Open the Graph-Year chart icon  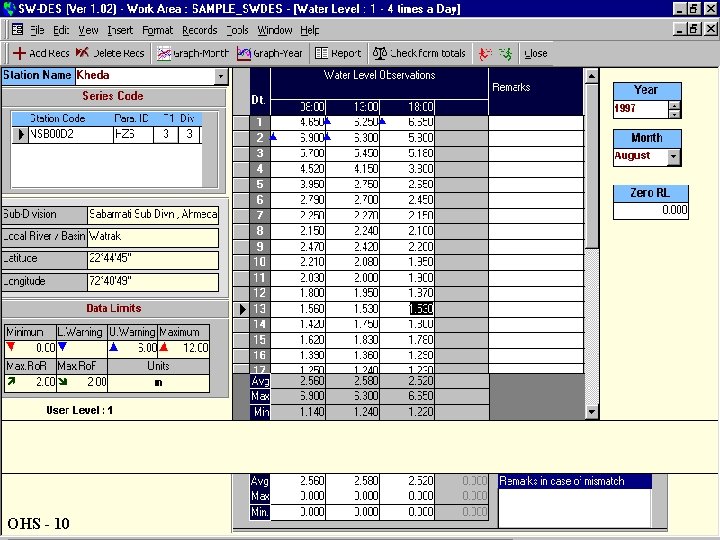(244, 54)
